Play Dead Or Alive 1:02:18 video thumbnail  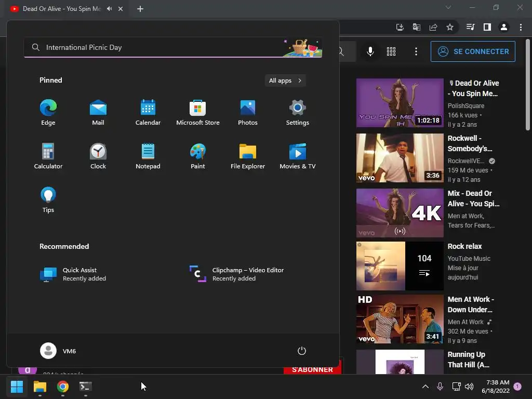point(400,103)
